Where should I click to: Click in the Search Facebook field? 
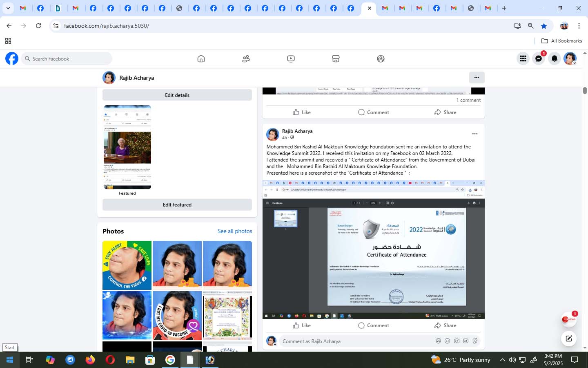67,58
